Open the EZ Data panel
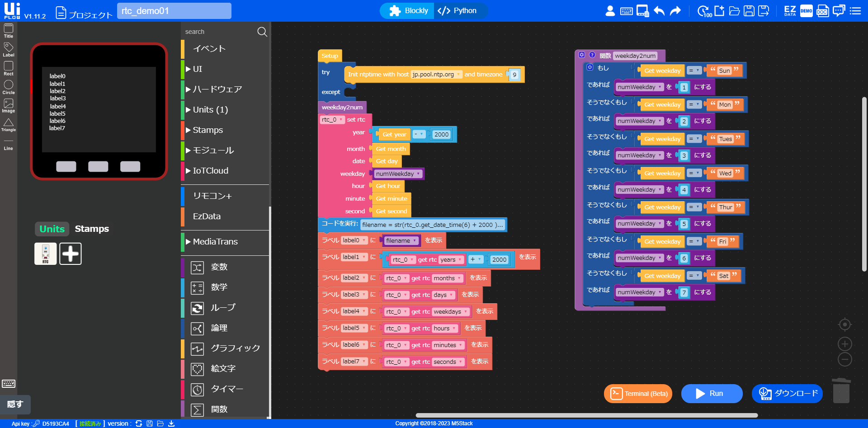 [790, 11]
